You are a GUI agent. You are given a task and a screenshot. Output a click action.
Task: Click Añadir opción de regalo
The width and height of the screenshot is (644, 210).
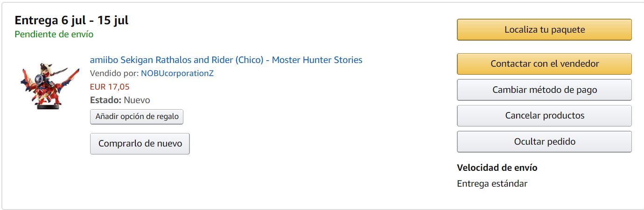point(137,117)
